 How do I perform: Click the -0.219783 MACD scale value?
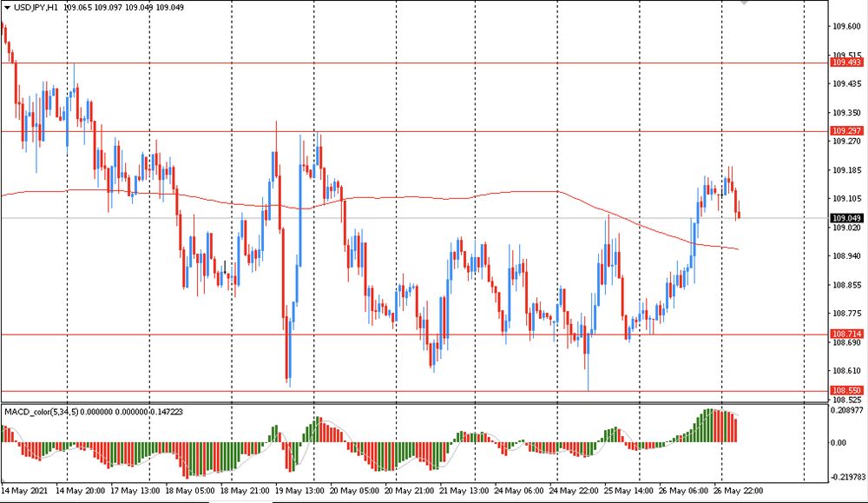pyautogui.click(x=846, y=477)
